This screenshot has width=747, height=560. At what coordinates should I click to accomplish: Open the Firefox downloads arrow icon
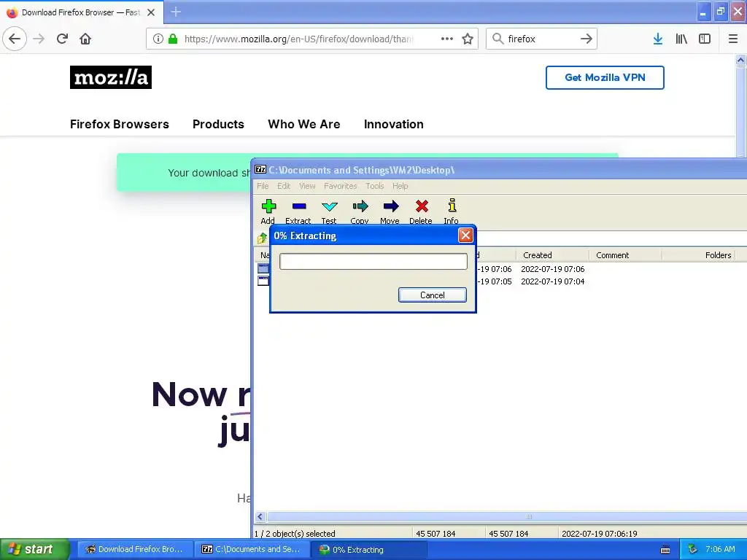tap(658, 39)
